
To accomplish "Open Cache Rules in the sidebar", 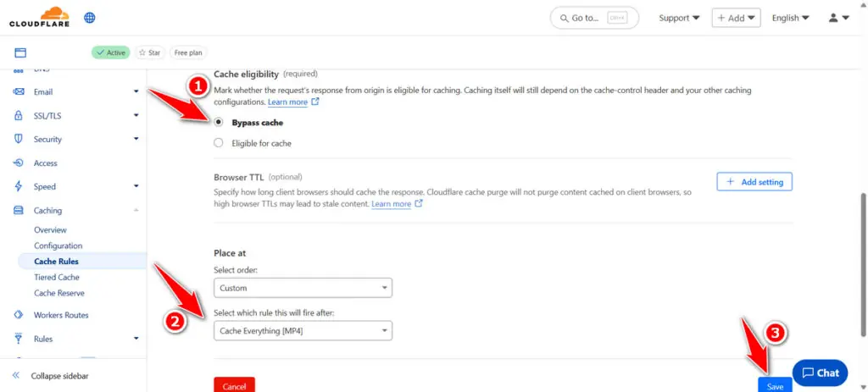I will click(x=56, y=262).
